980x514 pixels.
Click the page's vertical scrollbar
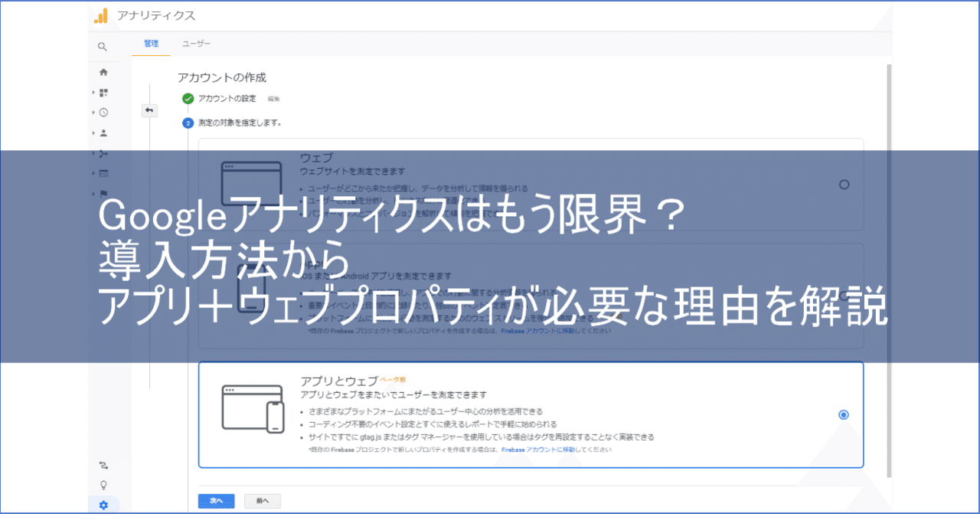tap(888, 270)
